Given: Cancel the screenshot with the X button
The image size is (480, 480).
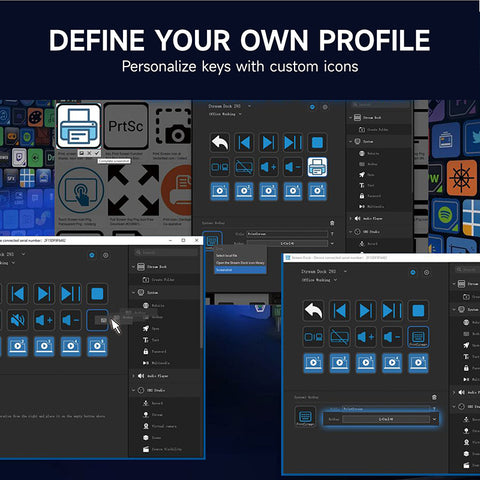Looking at the screenshot, I should coord(89,153).
